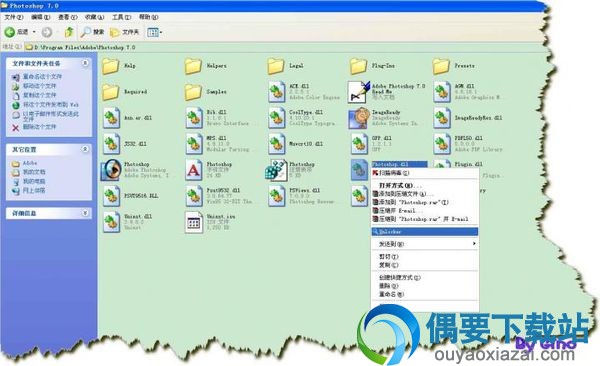Select the MPS.dll file icon
600x366 pixels.
click(x=194, y=144)
